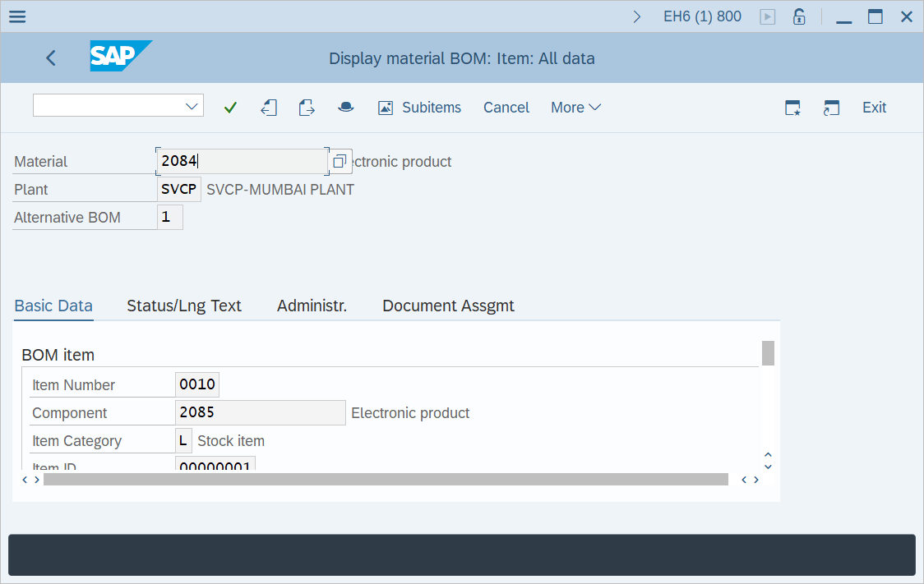Open value help beside Material field
The width and height of the screenshot is (924, 584).
pyautogui.click(x=340, y=162)
